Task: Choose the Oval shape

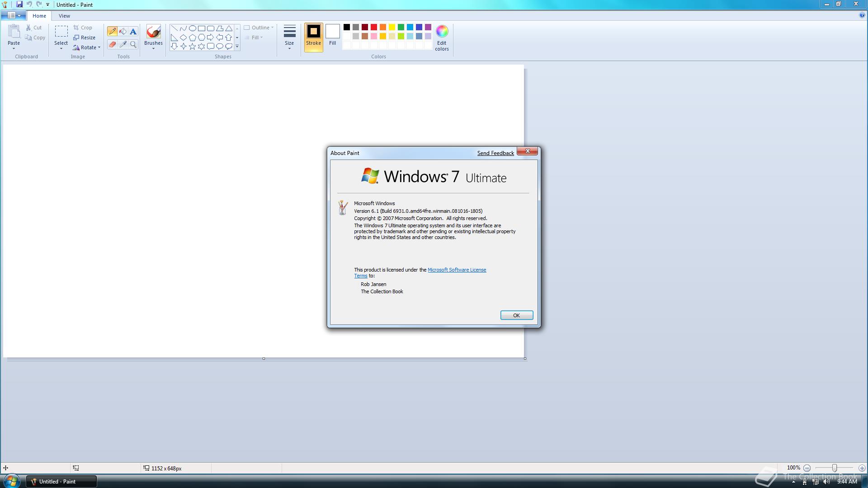Action: click(192, 28)
